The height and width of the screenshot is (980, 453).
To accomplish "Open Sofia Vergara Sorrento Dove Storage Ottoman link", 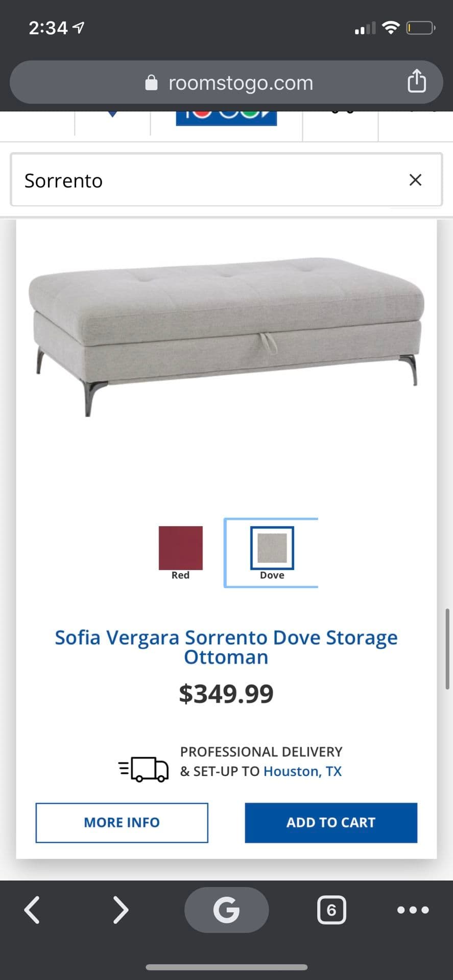I will (x=226, y=647).
